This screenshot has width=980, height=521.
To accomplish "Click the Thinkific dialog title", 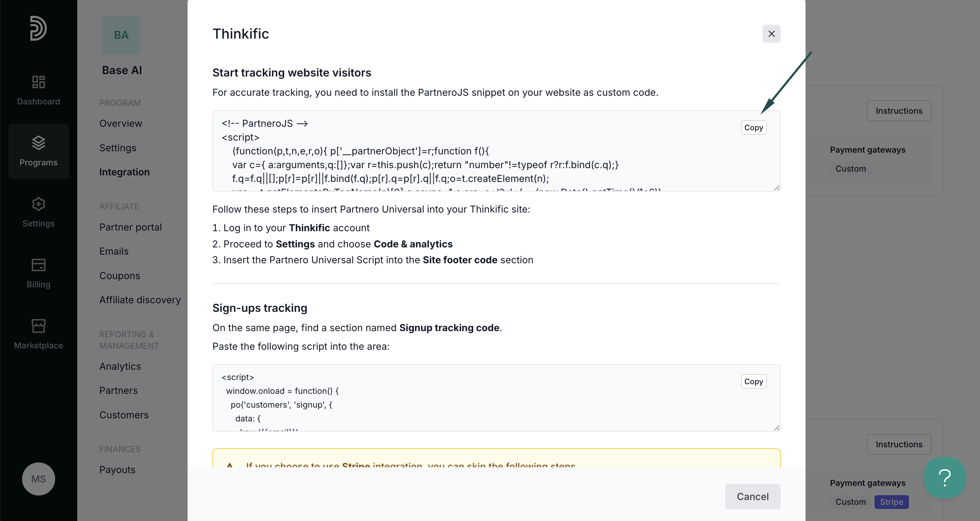I will (x=241, y=34).
